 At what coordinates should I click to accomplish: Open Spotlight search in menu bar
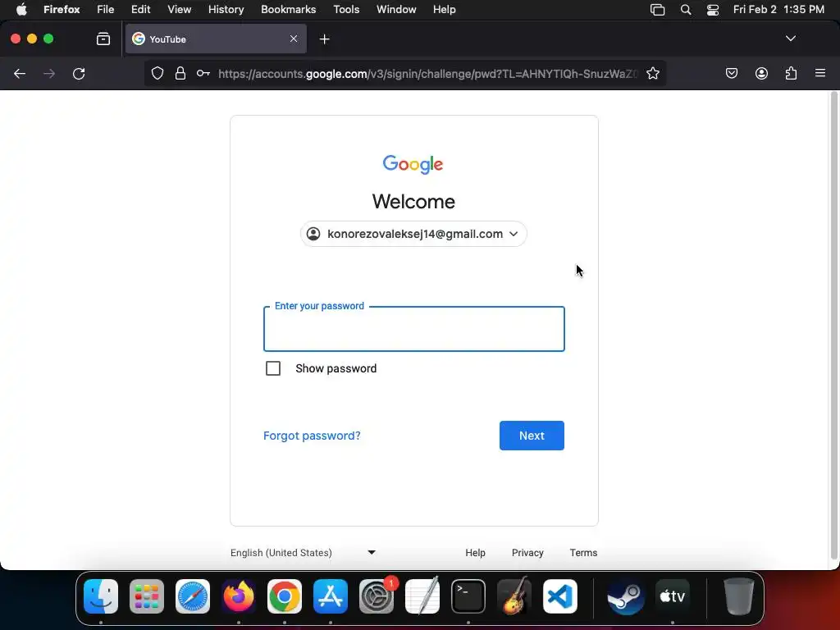point(685,10)
